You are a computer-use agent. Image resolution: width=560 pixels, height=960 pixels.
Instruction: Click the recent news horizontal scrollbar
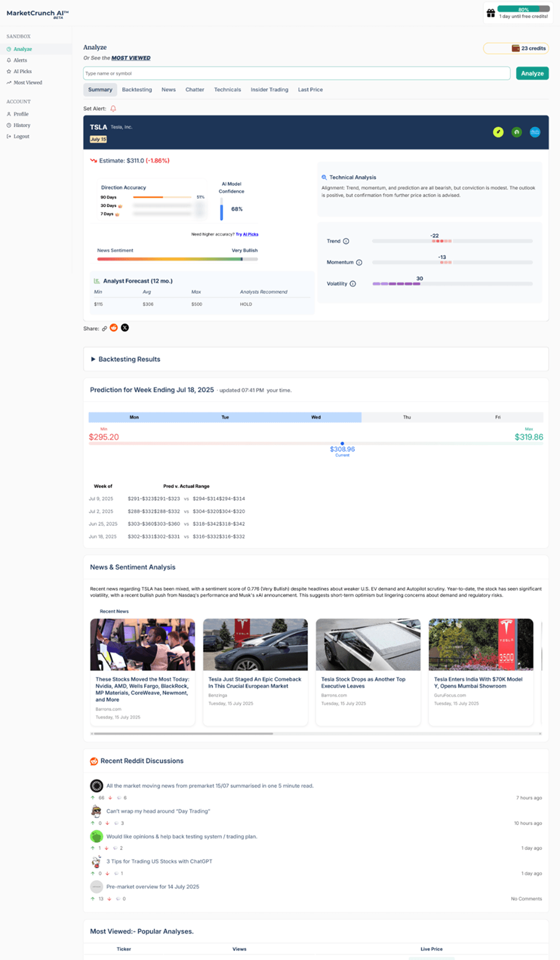pyautogui.click(x=182, y=734)
